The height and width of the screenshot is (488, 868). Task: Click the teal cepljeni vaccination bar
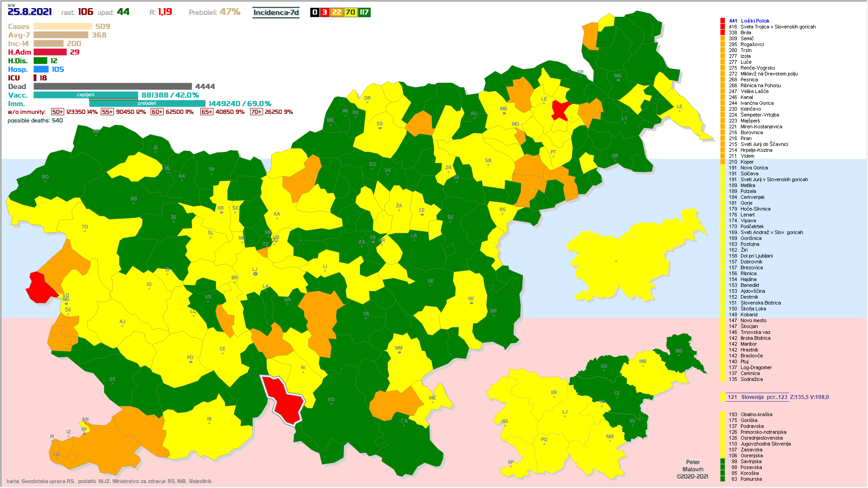click(85, 95)
